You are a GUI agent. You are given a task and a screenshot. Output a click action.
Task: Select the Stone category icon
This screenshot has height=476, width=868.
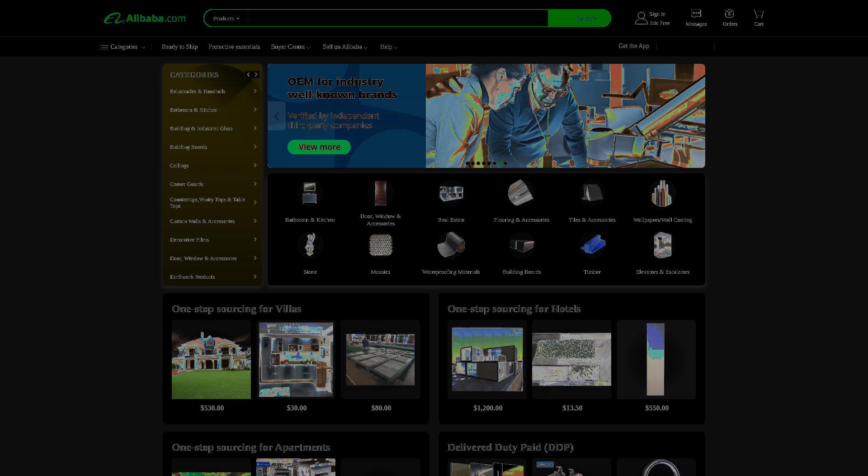click(310, 245)
